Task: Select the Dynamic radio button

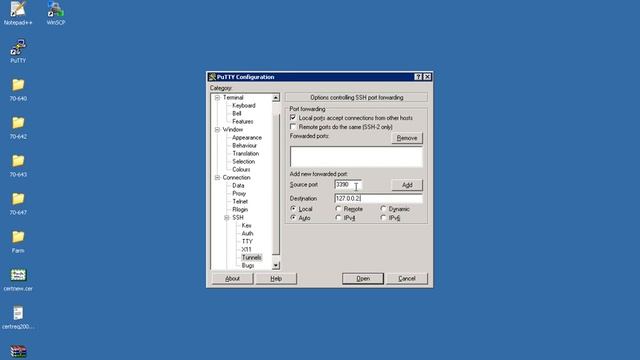Action: [x=383, y=209]
